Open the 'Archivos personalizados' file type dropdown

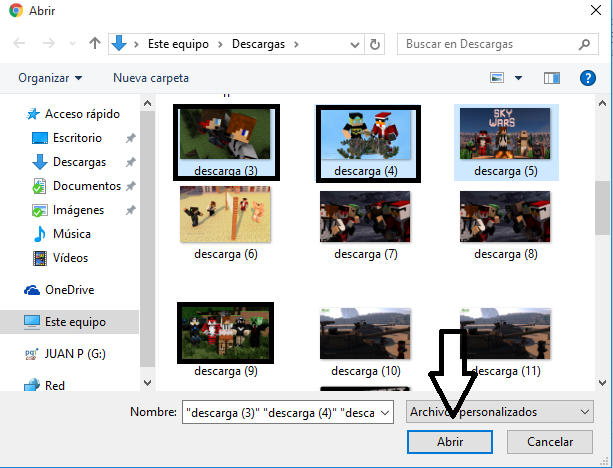coord(500,412)
